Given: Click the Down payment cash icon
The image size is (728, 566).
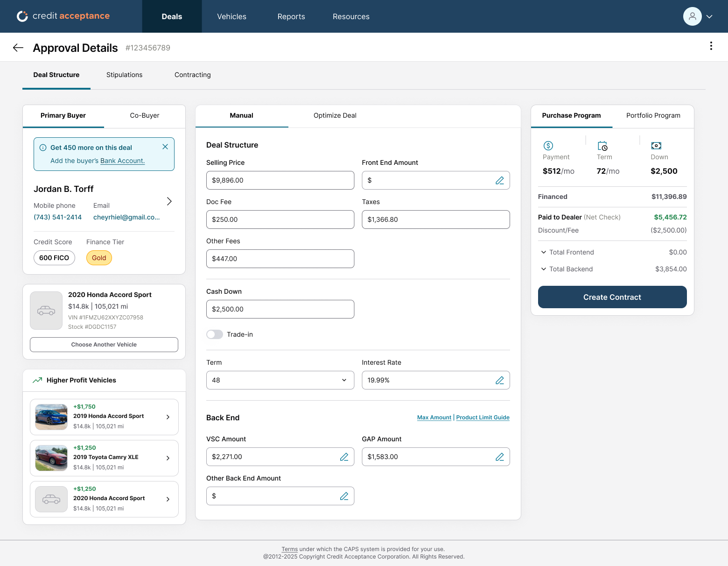Looking at the screenshot, I should [x=656, y=146].
